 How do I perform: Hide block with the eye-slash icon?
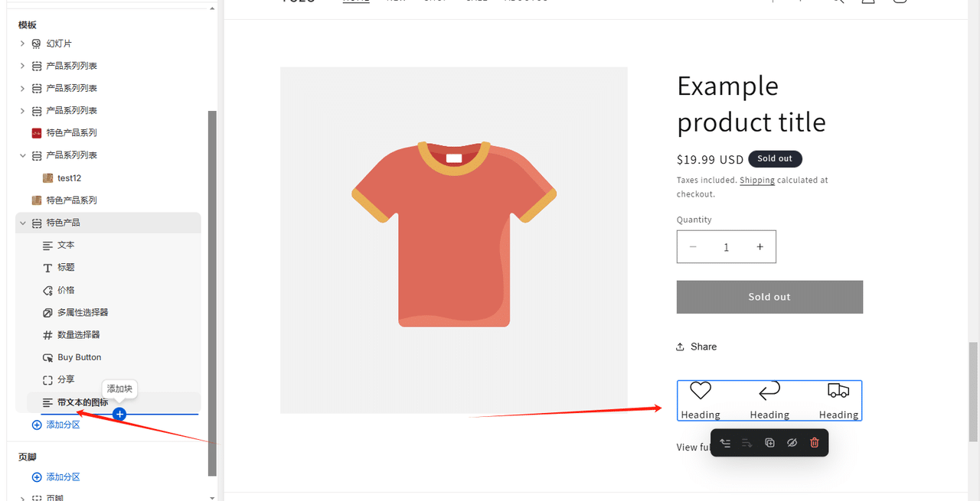coord(792,443)
